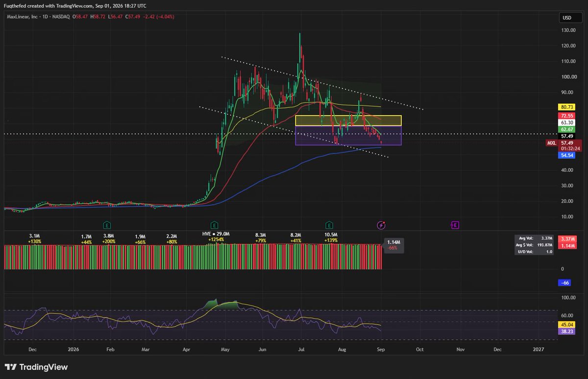Click the H58.72 high value in header
Viewport: 588px width, 379px height.
point(99,17)
